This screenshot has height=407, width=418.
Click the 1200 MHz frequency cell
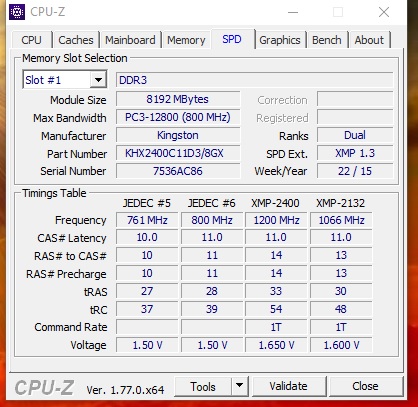[x=276, y=220]
